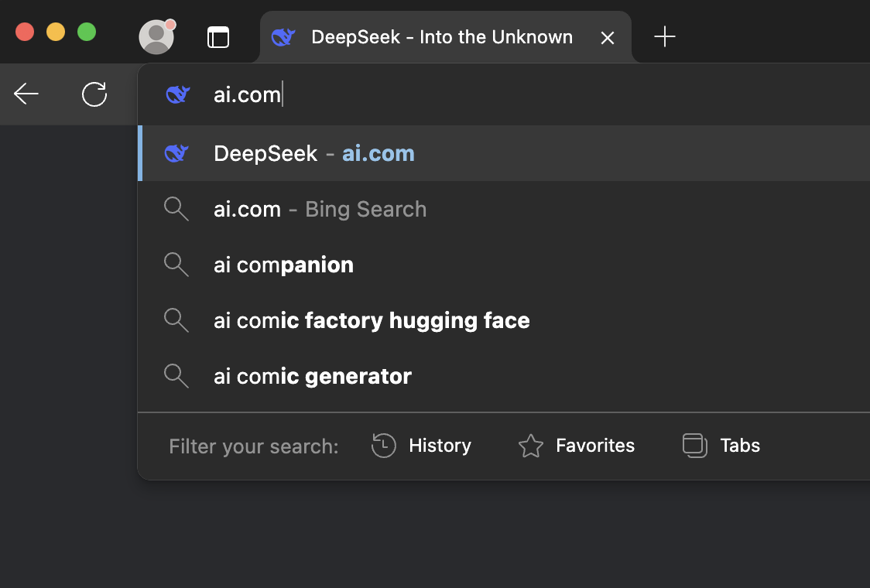Viewport: 870px width, 588px height.
Task: Click the Favorites star icon
Action: click(530, 446)
